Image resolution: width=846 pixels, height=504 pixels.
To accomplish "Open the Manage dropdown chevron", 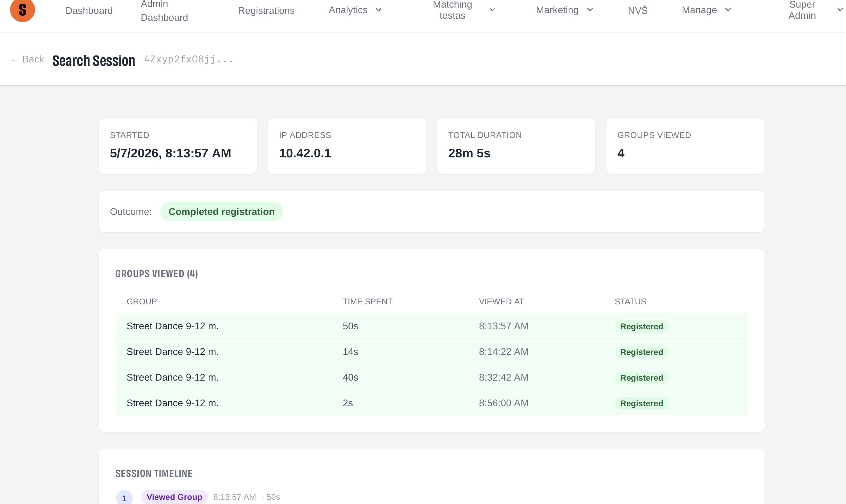I will point(728,10).
